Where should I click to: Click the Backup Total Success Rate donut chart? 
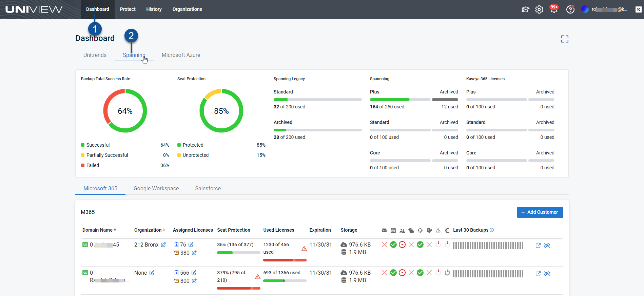point(125,111)
